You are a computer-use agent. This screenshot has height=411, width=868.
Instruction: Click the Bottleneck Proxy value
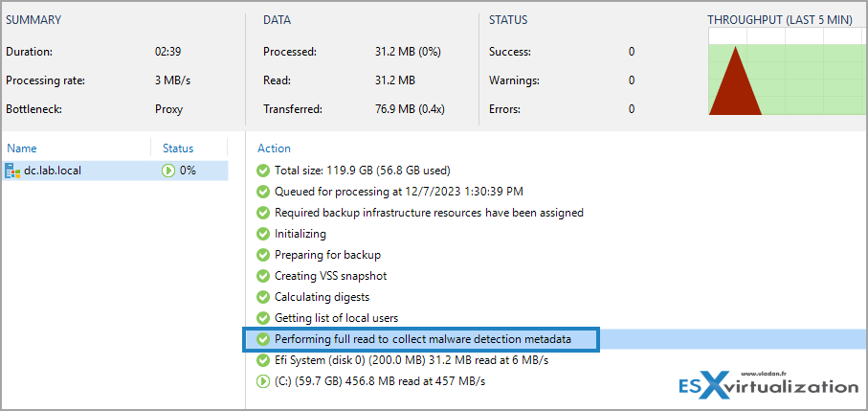[168, 109]
